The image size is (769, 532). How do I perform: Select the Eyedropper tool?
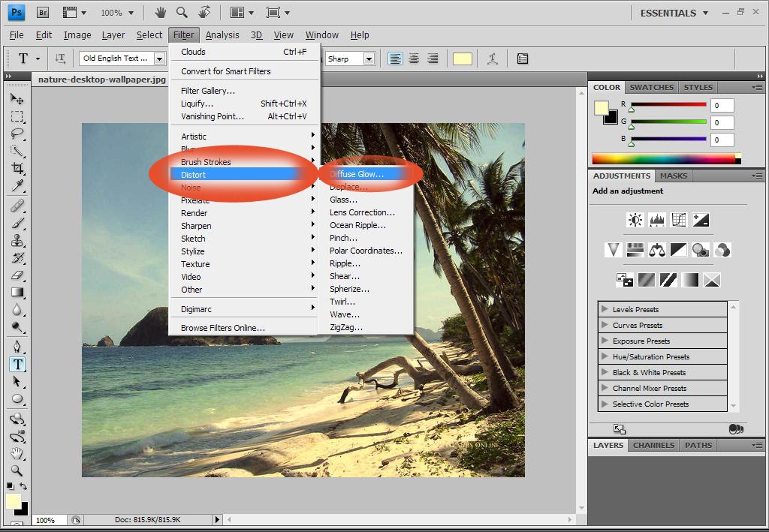[x=17, y=185]
